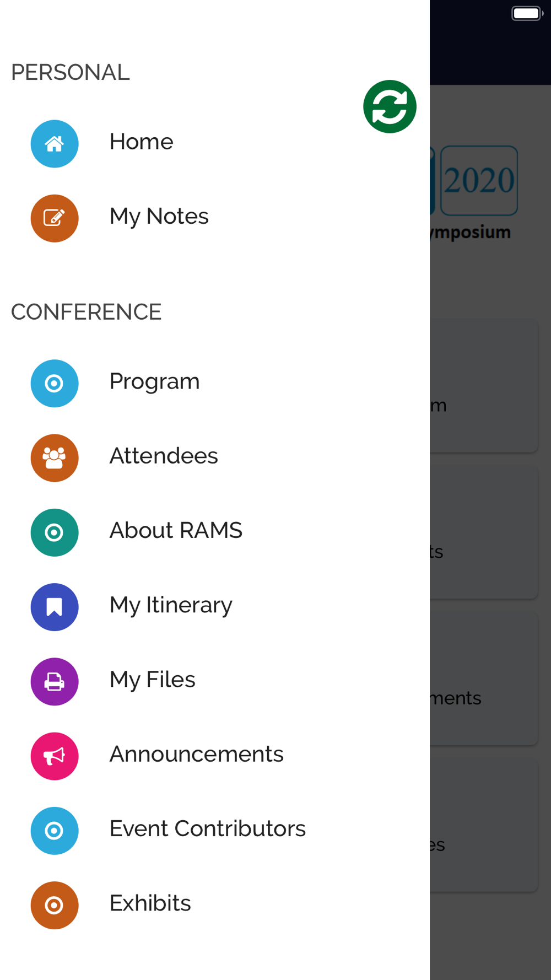Click the orange Exhibits circle icon

(x=55, y=905)
